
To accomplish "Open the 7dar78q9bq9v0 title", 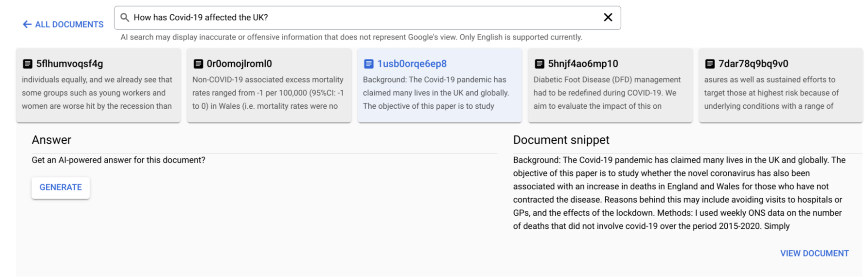I will pyautogui.click(x=753, y=64).
